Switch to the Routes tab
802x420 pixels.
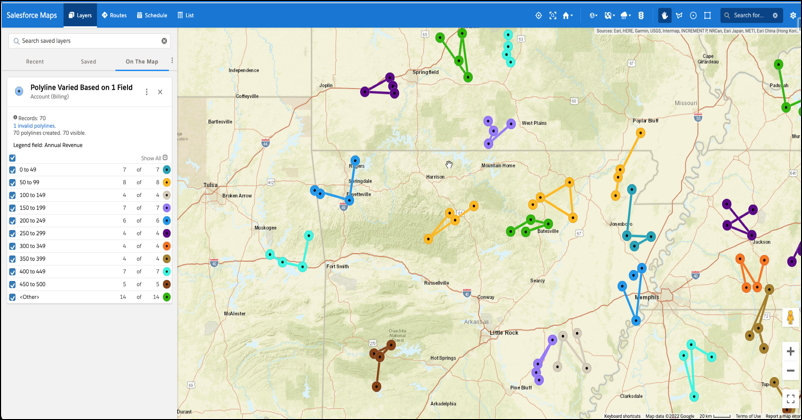click(x=114, y=15)
